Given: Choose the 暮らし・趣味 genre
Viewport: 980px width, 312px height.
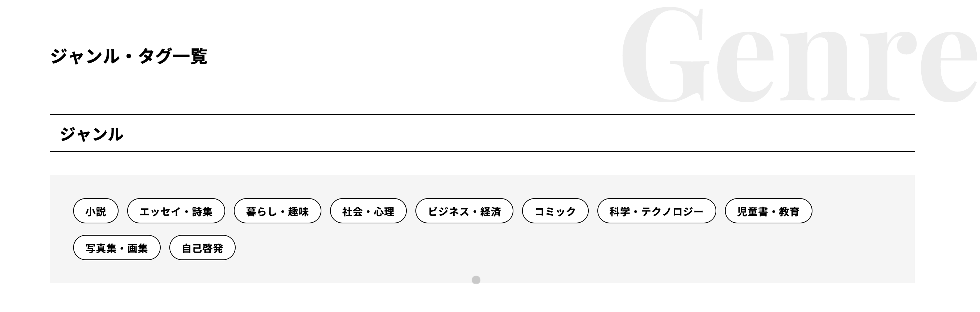Looking at the screenshot, I should 278,211.
